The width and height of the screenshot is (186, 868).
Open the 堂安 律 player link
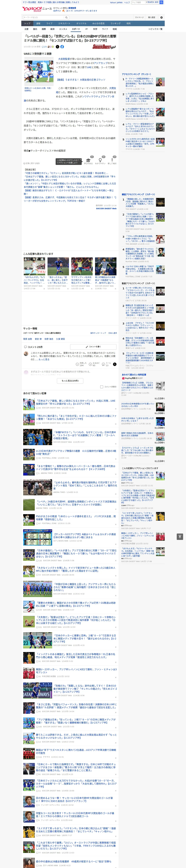point(38,339)
